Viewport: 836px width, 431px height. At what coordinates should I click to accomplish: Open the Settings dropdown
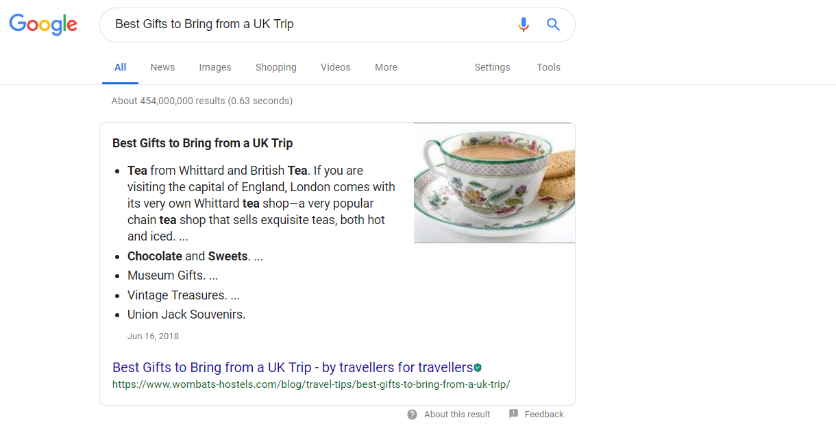(492, 67)
